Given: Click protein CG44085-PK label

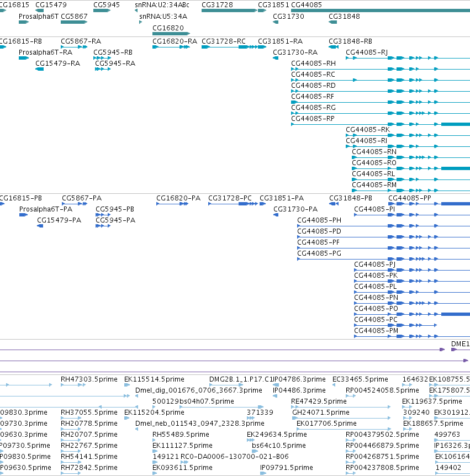Looking at the screenshot, I should [376, 276].
